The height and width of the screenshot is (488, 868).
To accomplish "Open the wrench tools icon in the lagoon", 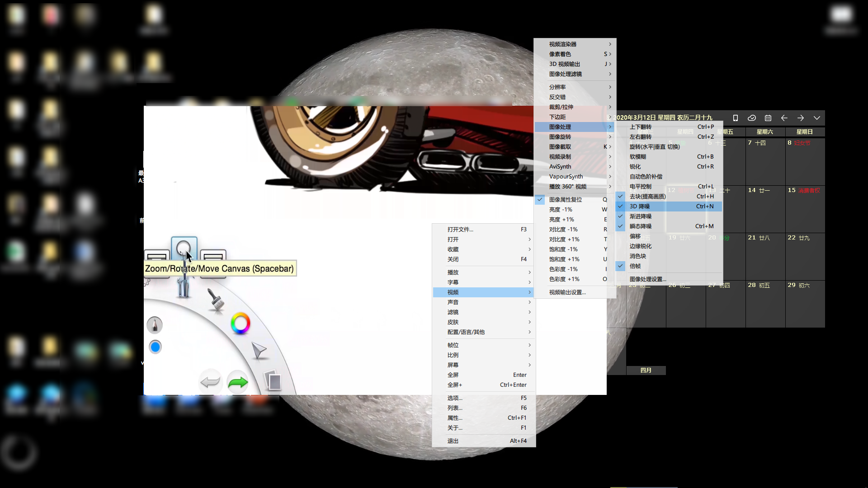I will (x=183, y=286).
